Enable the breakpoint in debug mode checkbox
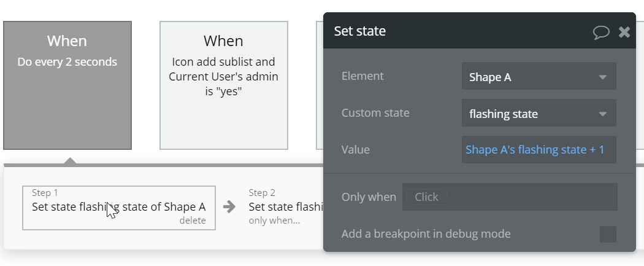The height and width of the screenshot is (266, 644). [608, 234]
